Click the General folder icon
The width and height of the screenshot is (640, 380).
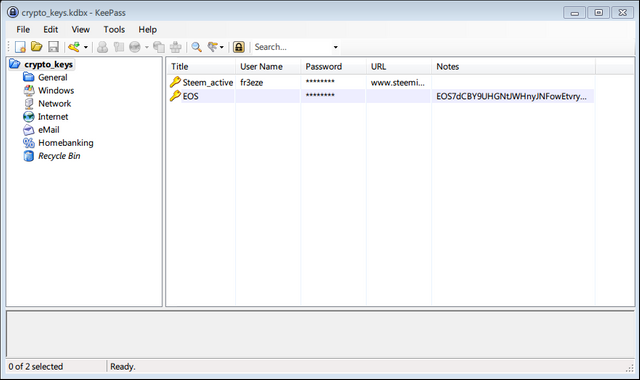pyautogui.click(x=29, y=77)
